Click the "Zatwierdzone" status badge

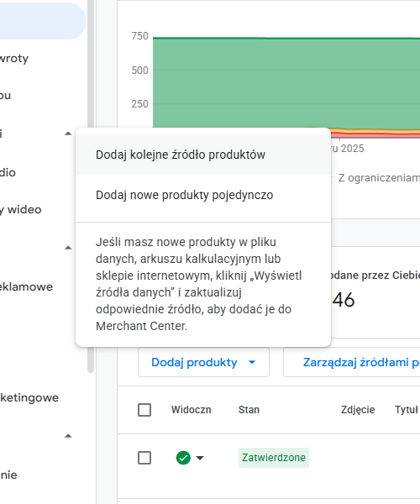274,458
